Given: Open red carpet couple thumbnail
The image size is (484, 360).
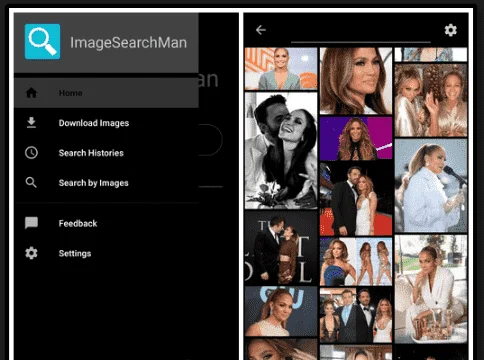Looking at the screenshot, I should click(x=356, y=199).
